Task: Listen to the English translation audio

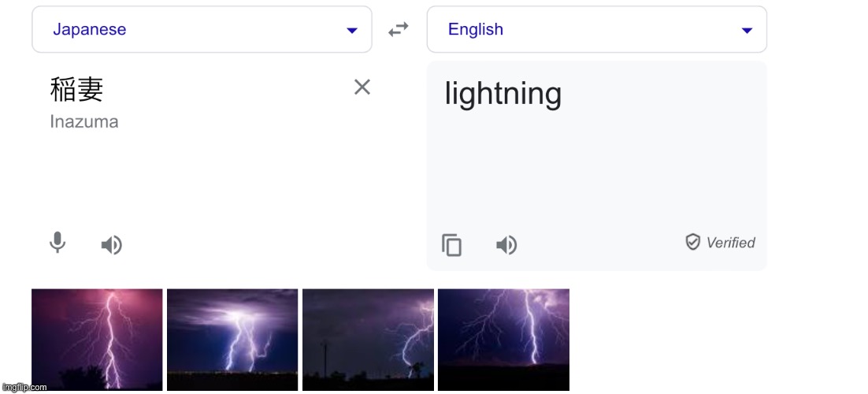Action: [506, 244]
